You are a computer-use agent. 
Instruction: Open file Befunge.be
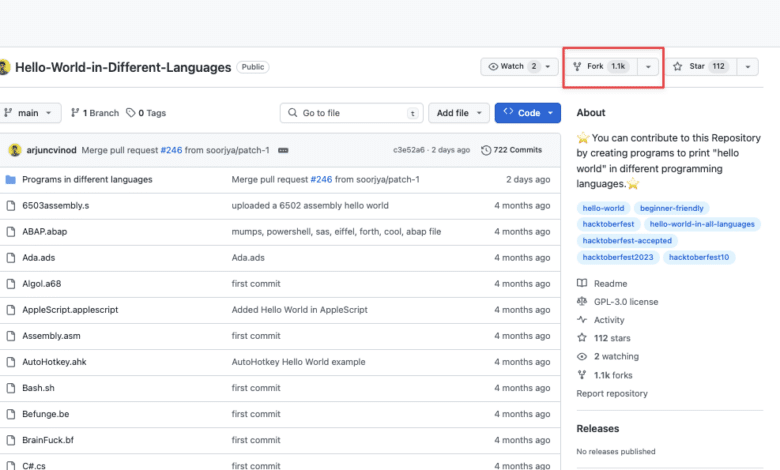pyautogui.click(x=45, y=414)
